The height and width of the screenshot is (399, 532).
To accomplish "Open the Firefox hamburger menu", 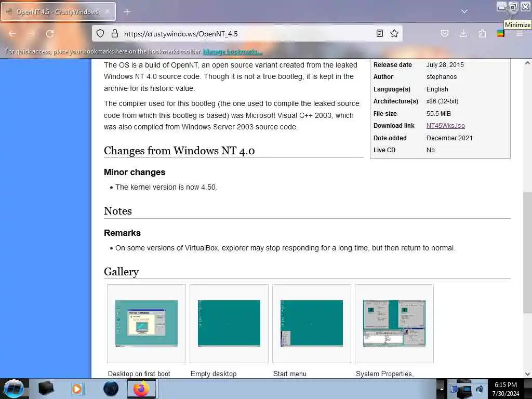I will pyautogui.click(x=520, y=33).
